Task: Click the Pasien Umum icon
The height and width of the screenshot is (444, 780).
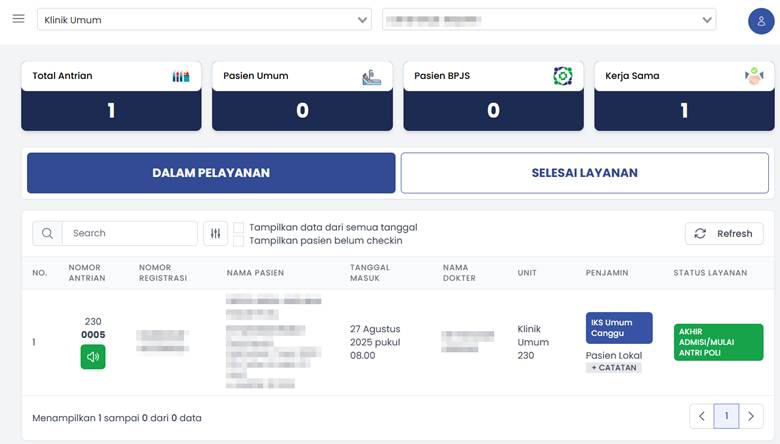Action: point(372,76)
